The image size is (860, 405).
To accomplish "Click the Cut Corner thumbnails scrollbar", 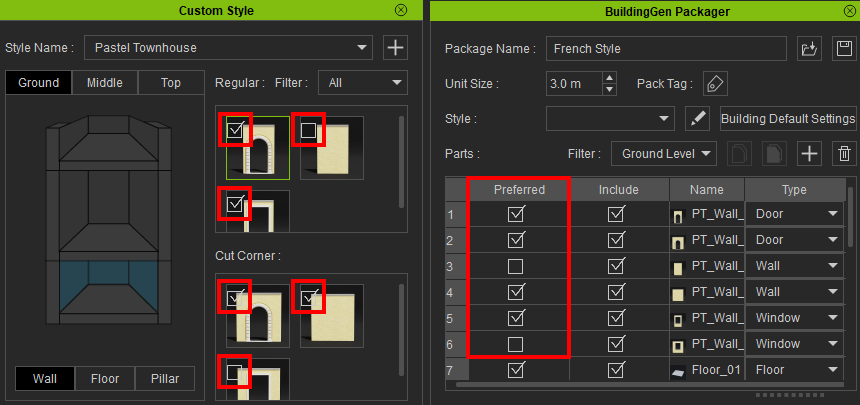I will (402, 329).
